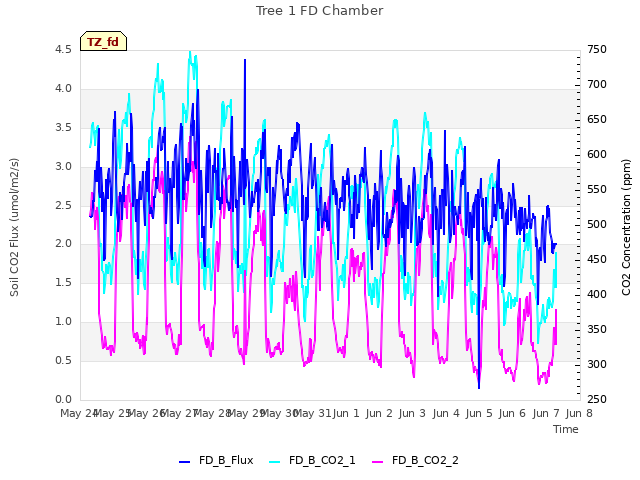The image size is (640, 480).
Task: Click the 4.5 left axis tick
Action: [63, 50]
